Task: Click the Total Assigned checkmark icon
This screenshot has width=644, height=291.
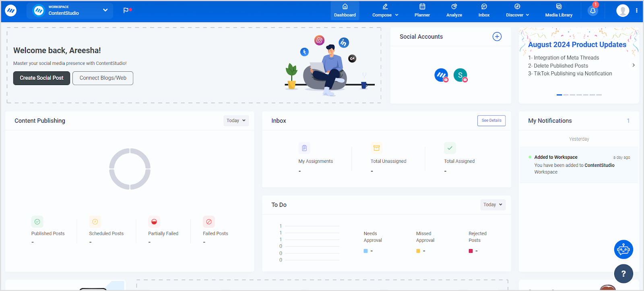Action: click(450, 148)
